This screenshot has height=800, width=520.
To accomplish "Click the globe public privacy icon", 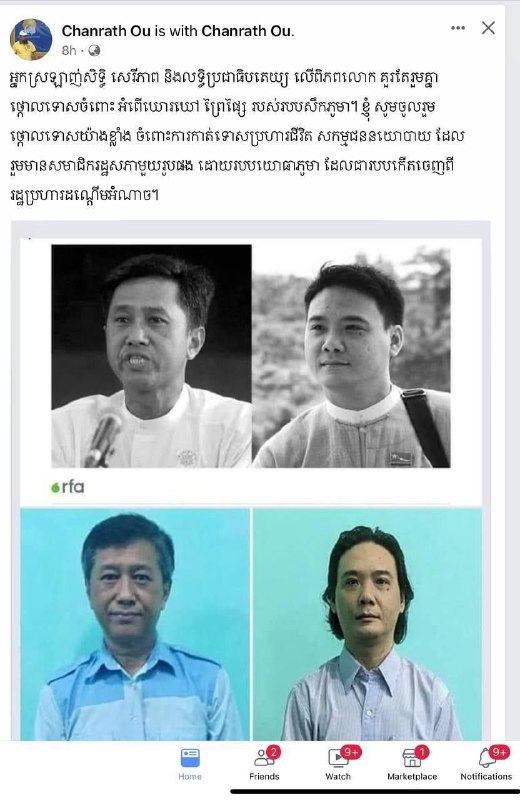I will point(94,51).
